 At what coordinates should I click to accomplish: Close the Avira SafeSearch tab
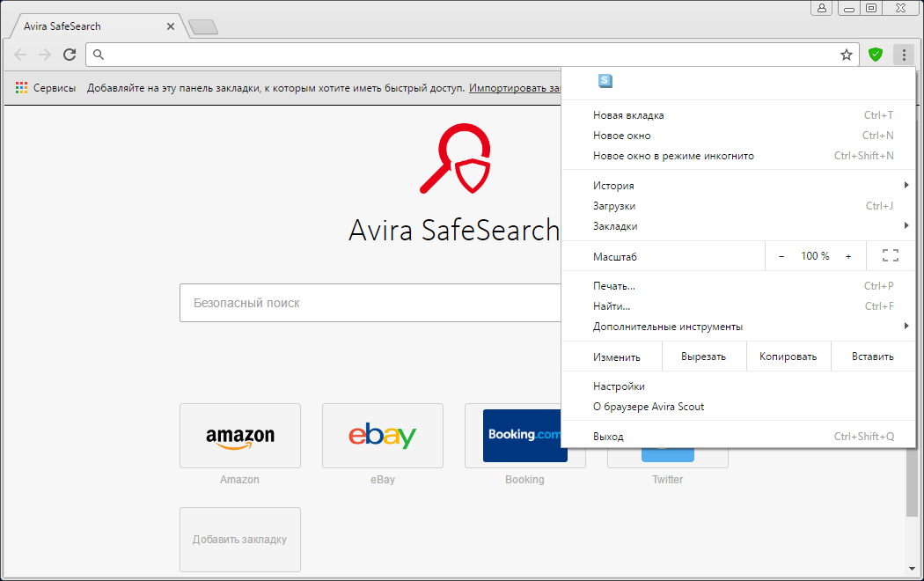tap(171, 26)
